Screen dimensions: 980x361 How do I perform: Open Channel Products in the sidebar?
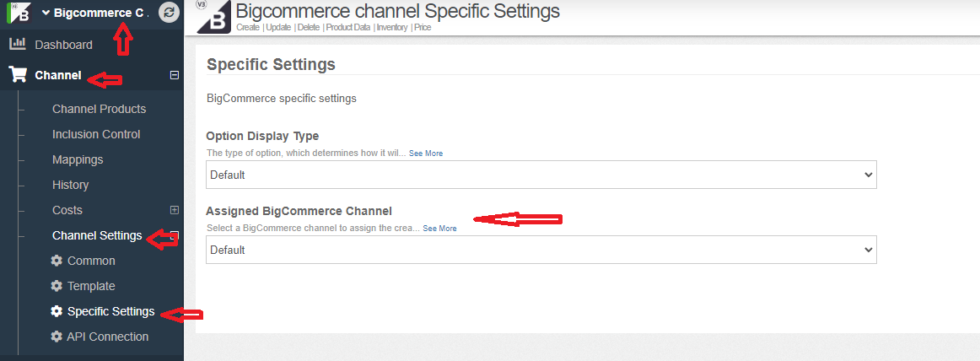pyautogui.click(x=99, y=109)
